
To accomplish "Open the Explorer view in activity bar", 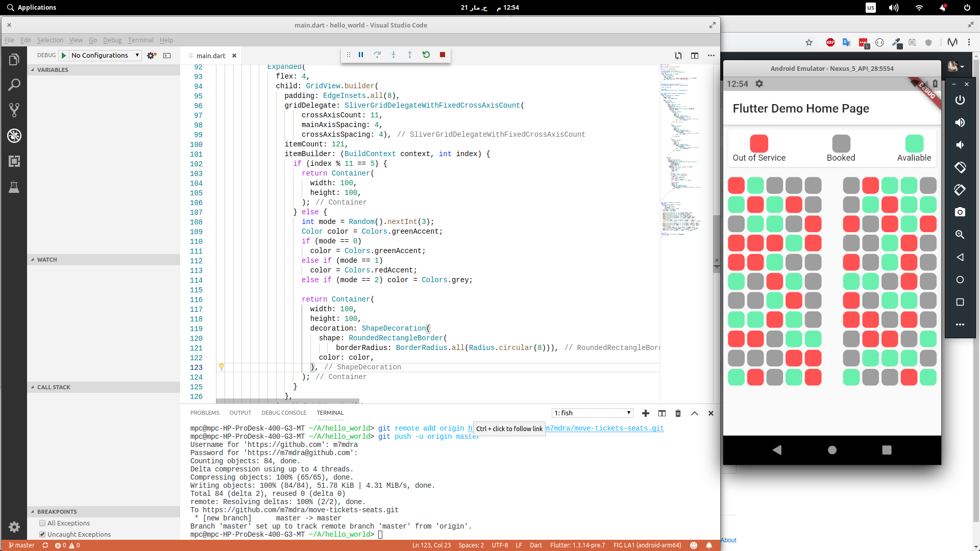I will point(14,60).
